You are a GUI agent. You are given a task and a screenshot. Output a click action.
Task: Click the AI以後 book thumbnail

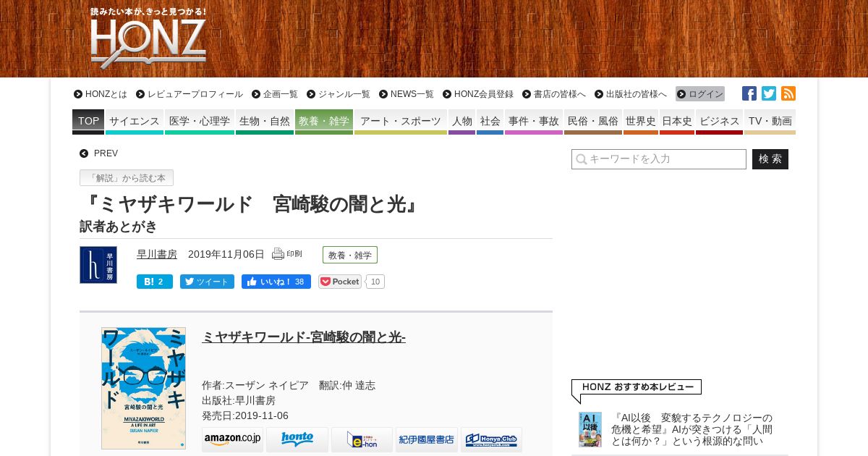[590, 429]
